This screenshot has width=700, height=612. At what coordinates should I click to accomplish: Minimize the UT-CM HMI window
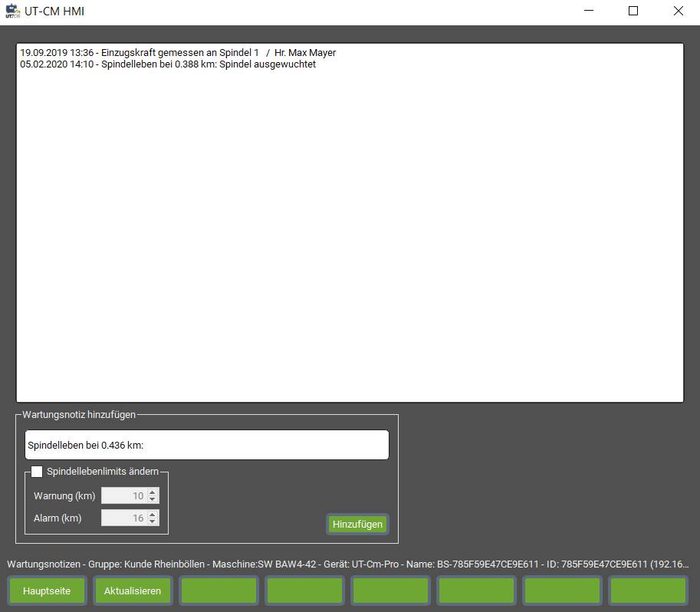pos(588,11)
